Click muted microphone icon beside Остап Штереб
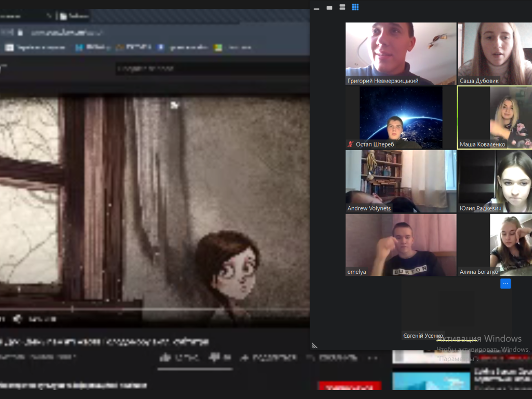Image resolution: width=532 pixels, height=399 pixels. coord(350,144)
